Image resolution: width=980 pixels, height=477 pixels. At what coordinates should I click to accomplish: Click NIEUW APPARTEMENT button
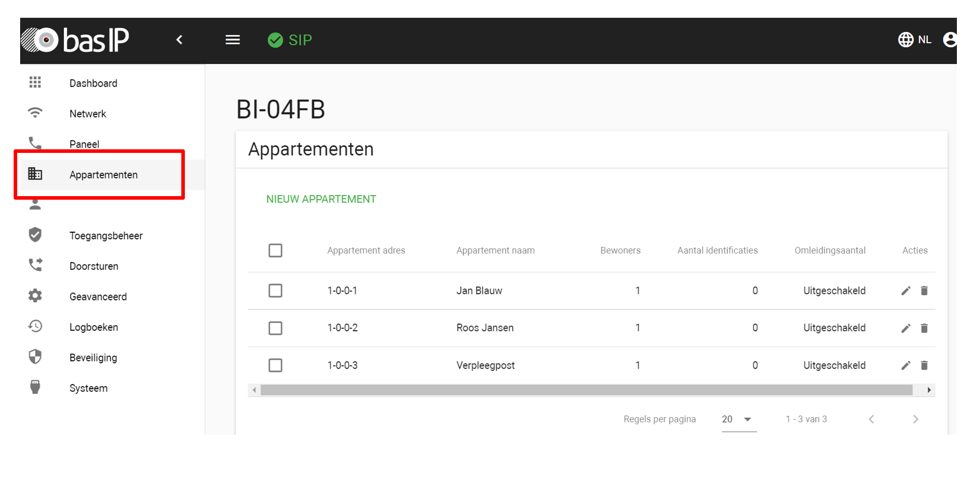tap(321, 199)
